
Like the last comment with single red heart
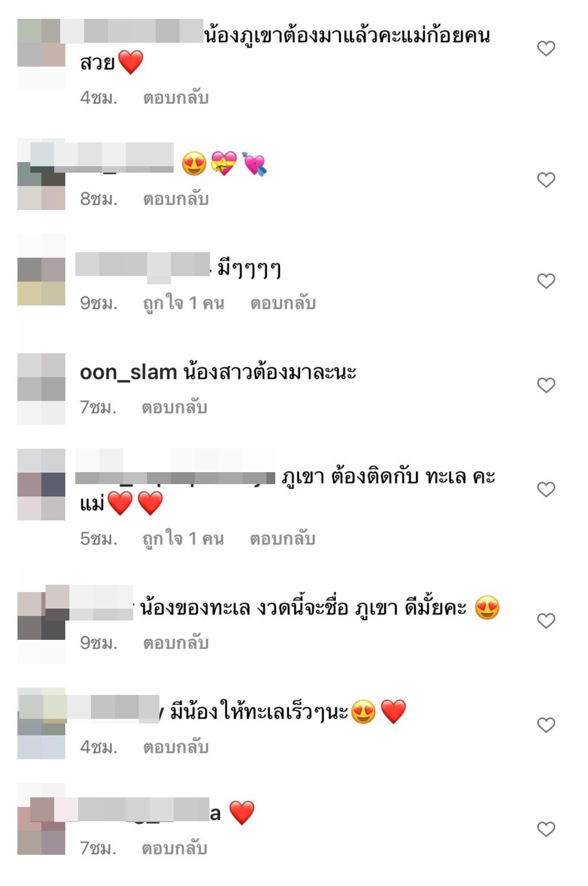click(546, 829)
